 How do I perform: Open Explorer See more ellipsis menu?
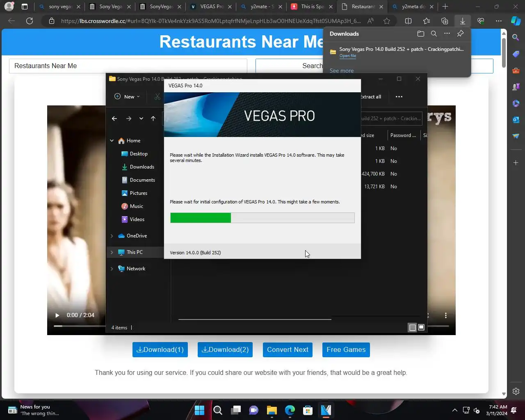399,97
